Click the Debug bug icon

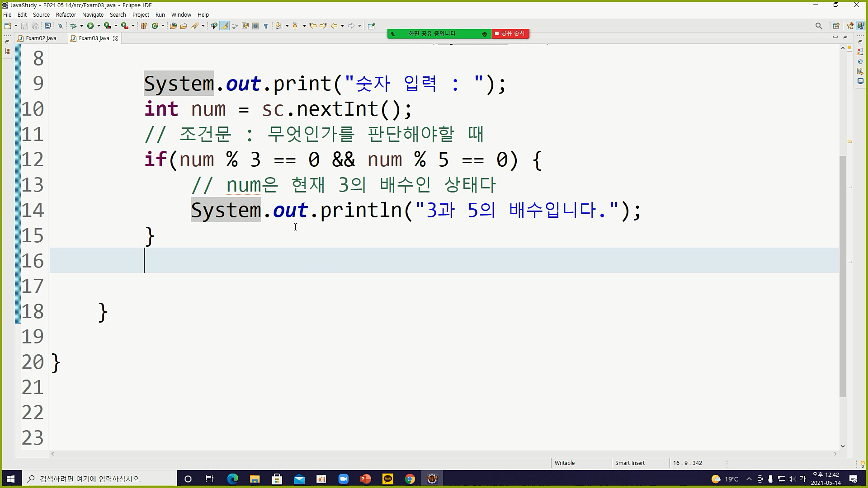73,26
